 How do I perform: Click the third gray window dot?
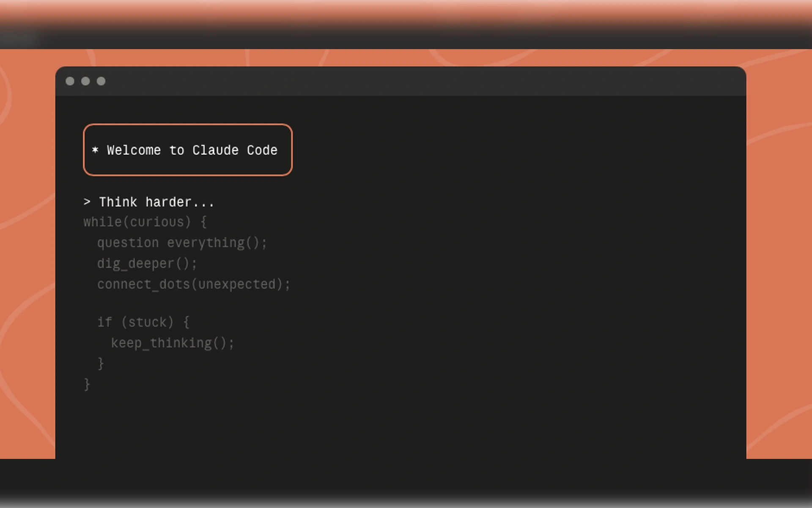tap(101, 81)
